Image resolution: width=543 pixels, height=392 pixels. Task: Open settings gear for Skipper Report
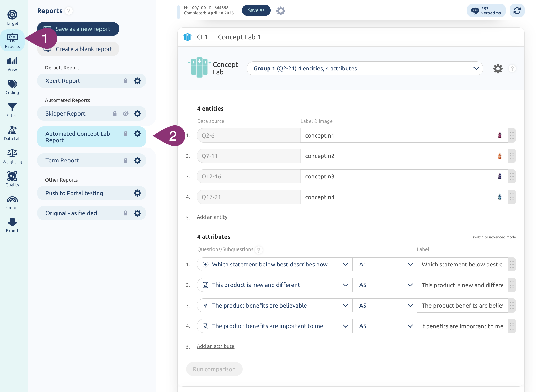click(x=137, y=113)
